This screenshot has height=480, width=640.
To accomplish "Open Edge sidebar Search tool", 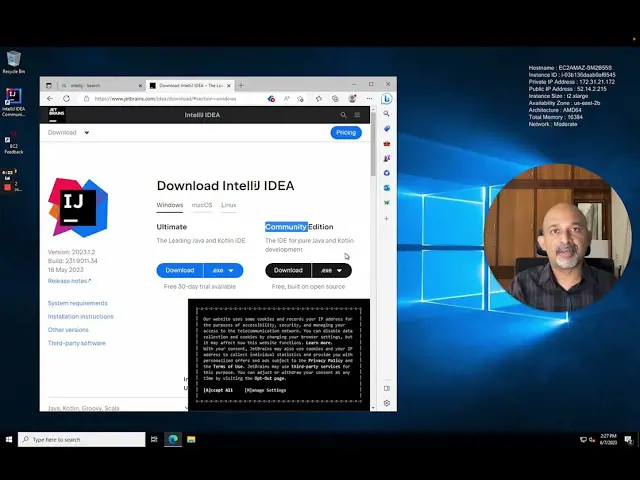I will pyautogui.click(x=387, y=113).
